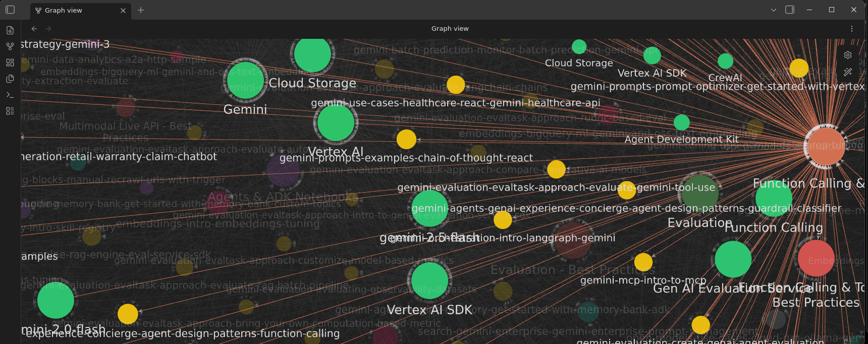Select the dark green Evaluation node
The height and width of the screenshot is (344, 868).
(700, 194)
